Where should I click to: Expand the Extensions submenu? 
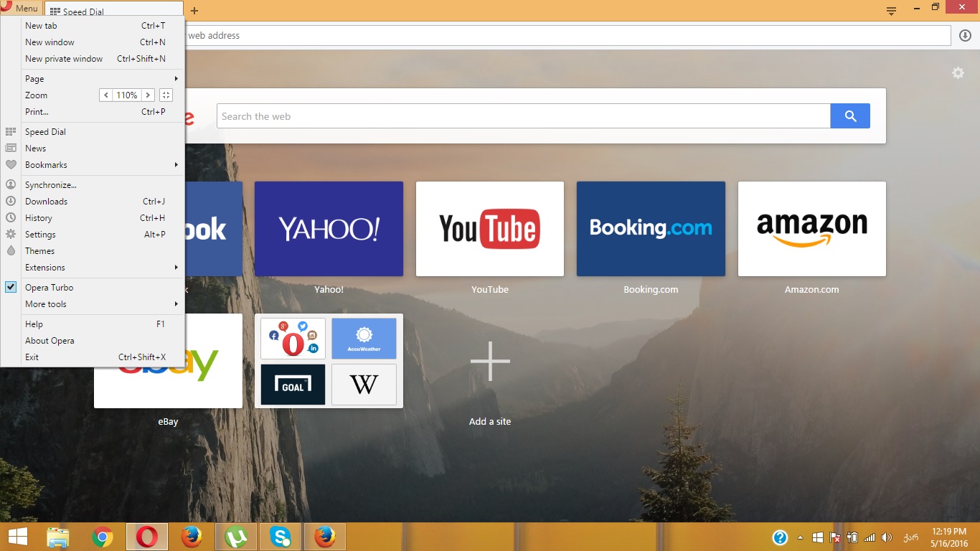[93, 268]
